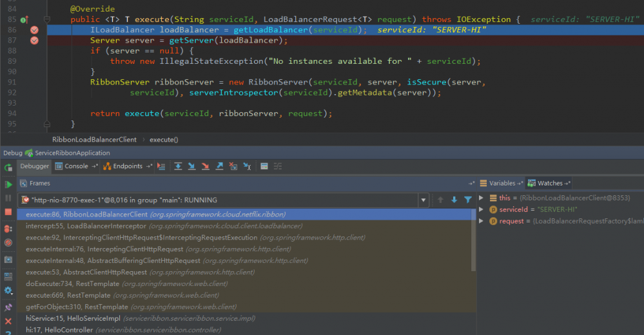644x335 pixels.
Task: Open View Breakpoints double-red-dot icon
Action: pos(8,229)
